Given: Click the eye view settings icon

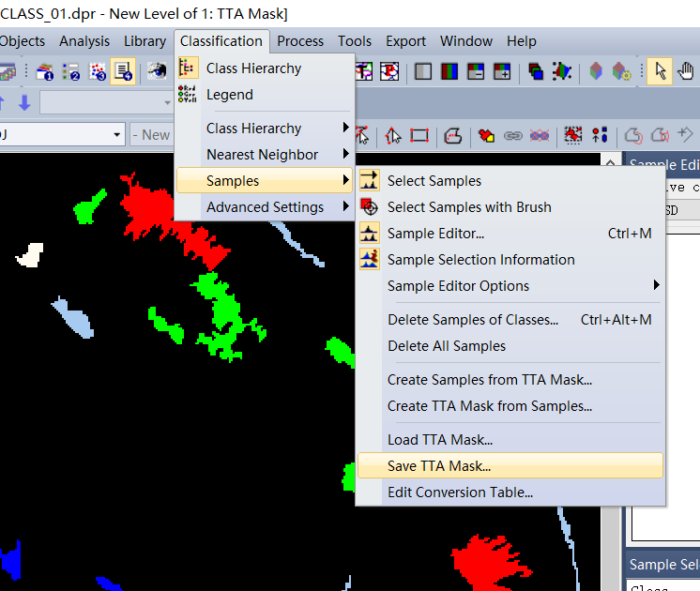Looking at the screenshot, I should coord(157,71).
